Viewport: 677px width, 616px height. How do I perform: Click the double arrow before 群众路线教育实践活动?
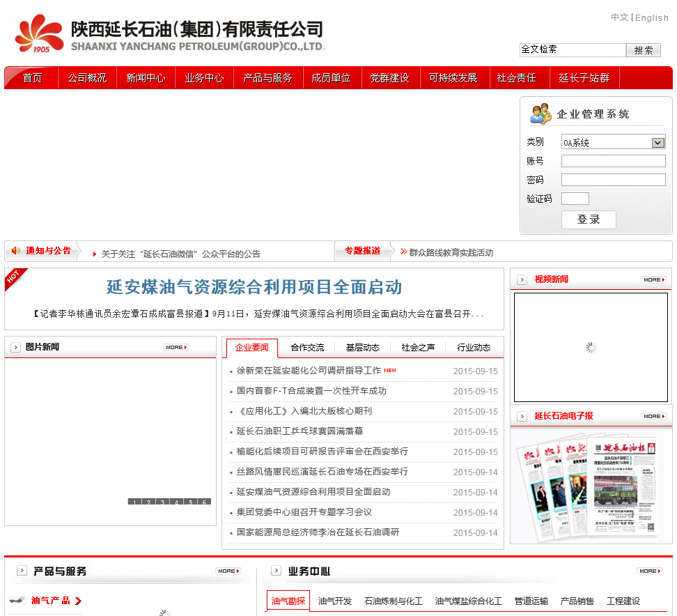click(404, 252)
